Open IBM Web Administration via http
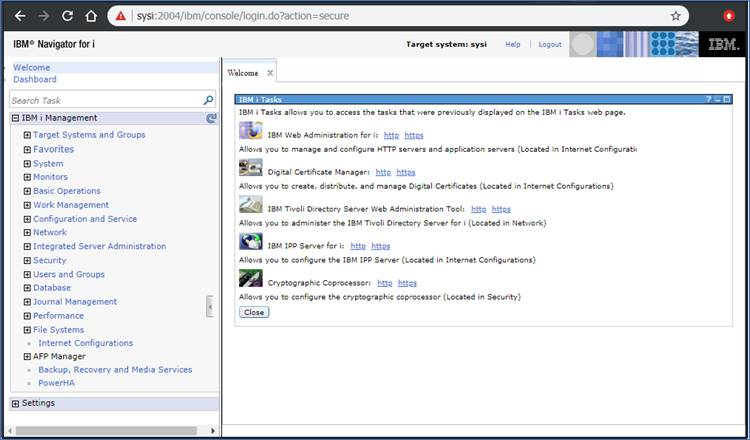Screen dimensions: 750x440 coord(391,135)
